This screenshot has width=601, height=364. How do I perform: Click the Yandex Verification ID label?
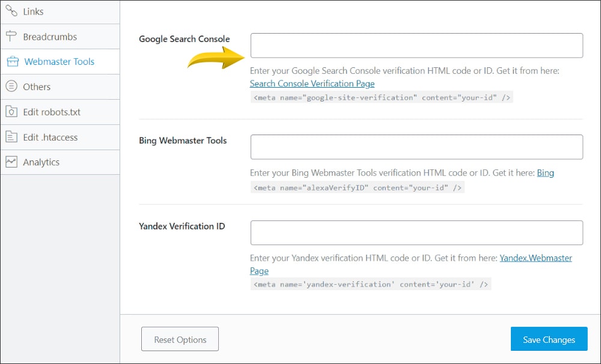click(182, 226)
